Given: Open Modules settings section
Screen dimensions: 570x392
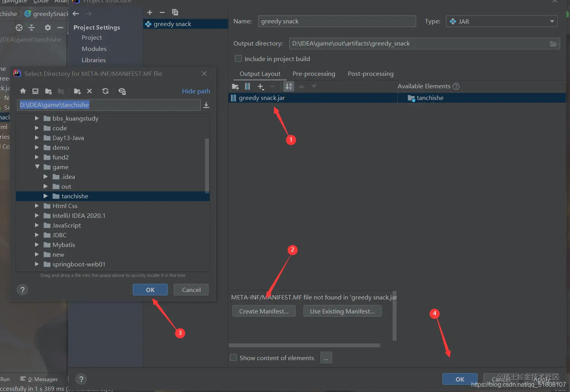Looking at the screenshot, I should (x=94, y=49).
